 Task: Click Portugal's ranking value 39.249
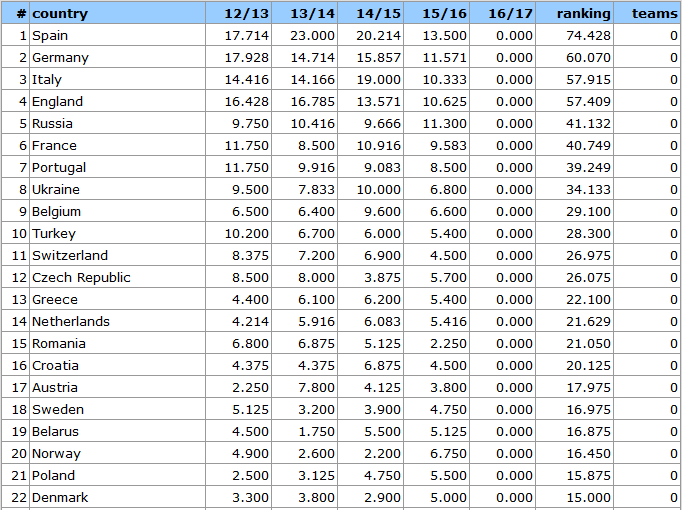(588, 167)
